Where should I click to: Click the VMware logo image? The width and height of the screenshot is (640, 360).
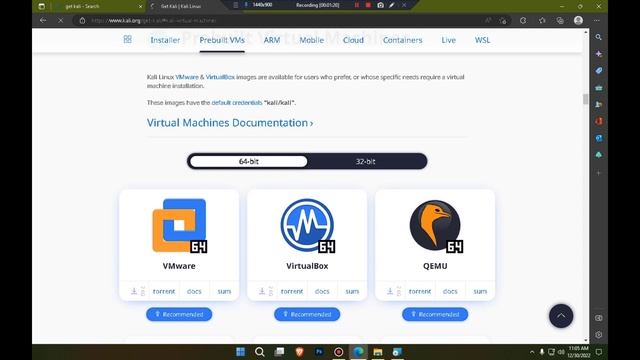(179, 225)
